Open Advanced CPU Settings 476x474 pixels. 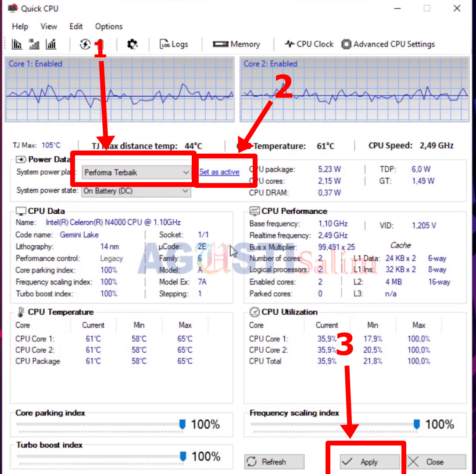[x=388, y=44]
